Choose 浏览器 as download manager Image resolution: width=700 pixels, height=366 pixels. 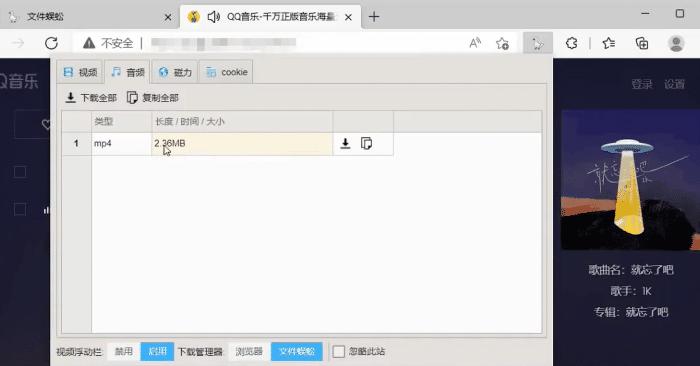tap(249, 351)
